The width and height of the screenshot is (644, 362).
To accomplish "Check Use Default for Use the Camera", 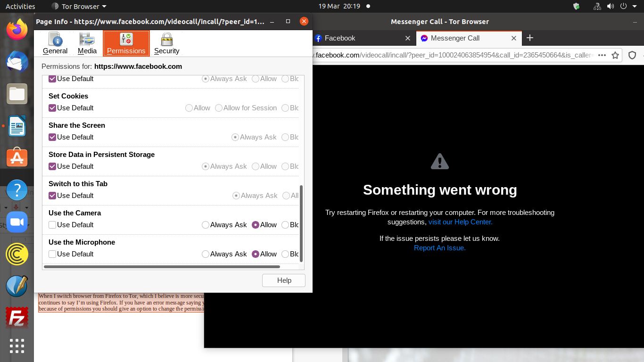I will [x=52, y=225].
